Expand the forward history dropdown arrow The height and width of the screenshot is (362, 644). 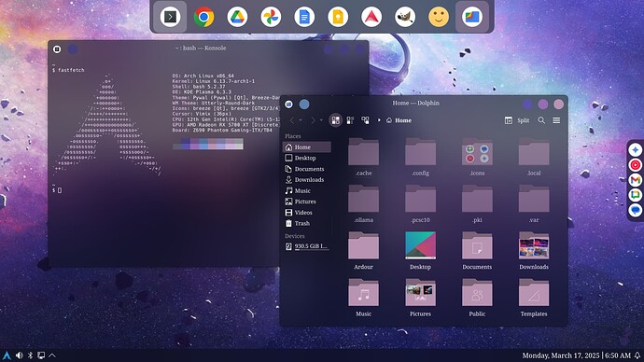coord(321,120)
